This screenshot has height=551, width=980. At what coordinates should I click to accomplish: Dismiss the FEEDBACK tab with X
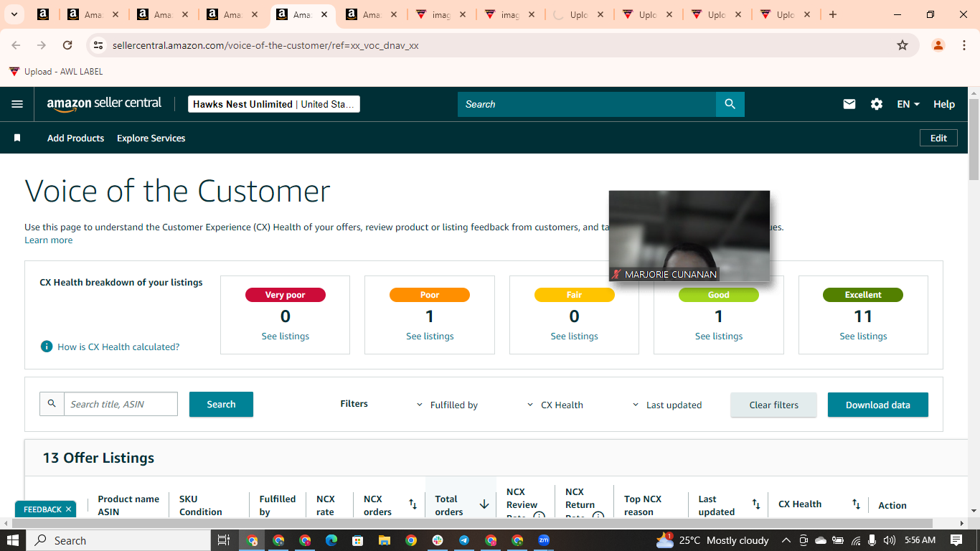(x=69, y=509)
